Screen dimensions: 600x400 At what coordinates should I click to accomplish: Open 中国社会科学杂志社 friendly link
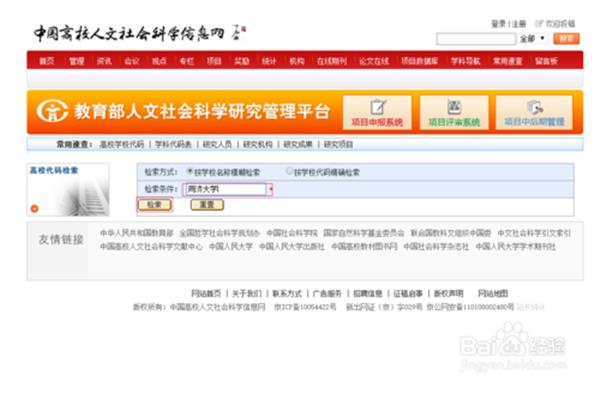click(x=436, y=246)
